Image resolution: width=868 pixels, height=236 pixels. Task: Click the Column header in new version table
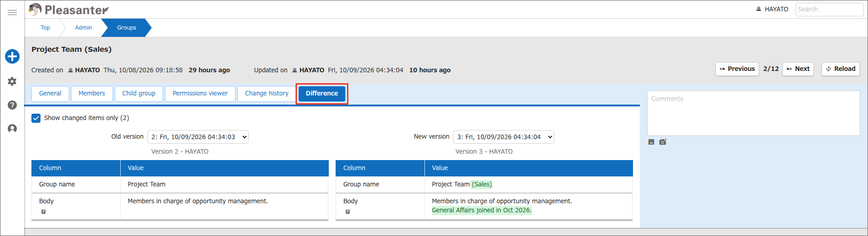(380, 168)
